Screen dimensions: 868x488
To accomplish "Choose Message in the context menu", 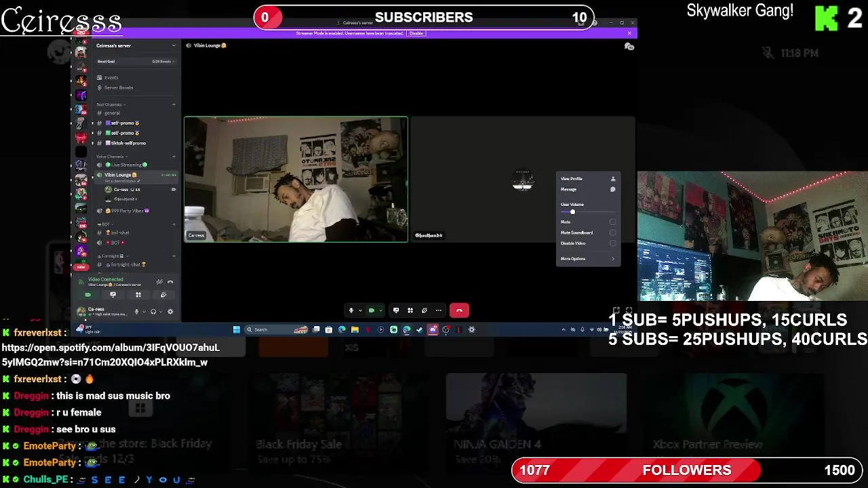I will pyautogui.click(x=588, y=190).
